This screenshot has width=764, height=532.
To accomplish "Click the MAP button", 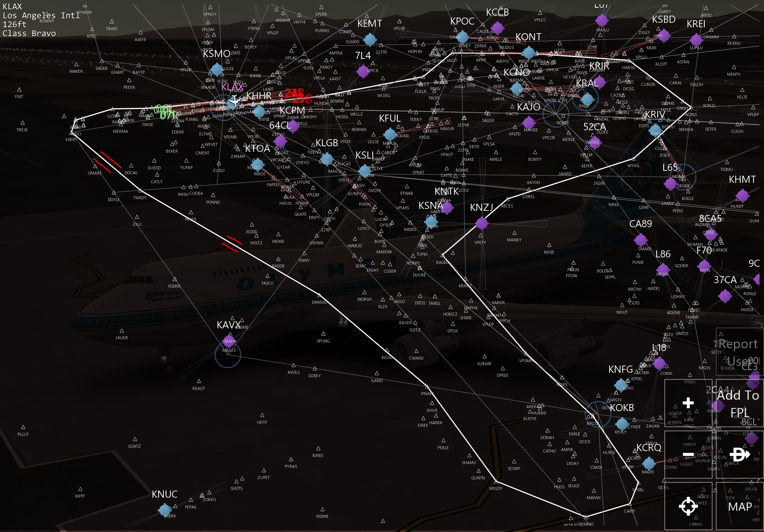I will (x=740, y=506).
